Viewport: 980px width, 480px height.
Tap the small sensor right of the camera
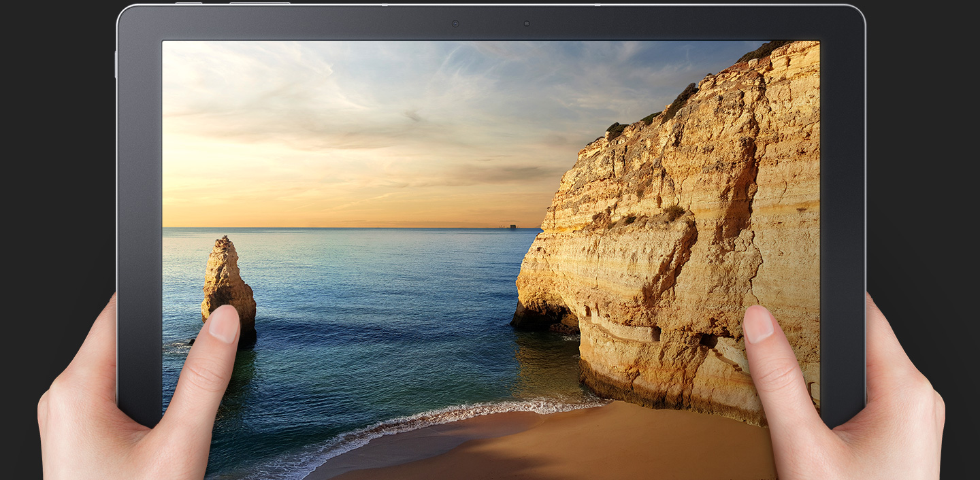coord(527,24)
